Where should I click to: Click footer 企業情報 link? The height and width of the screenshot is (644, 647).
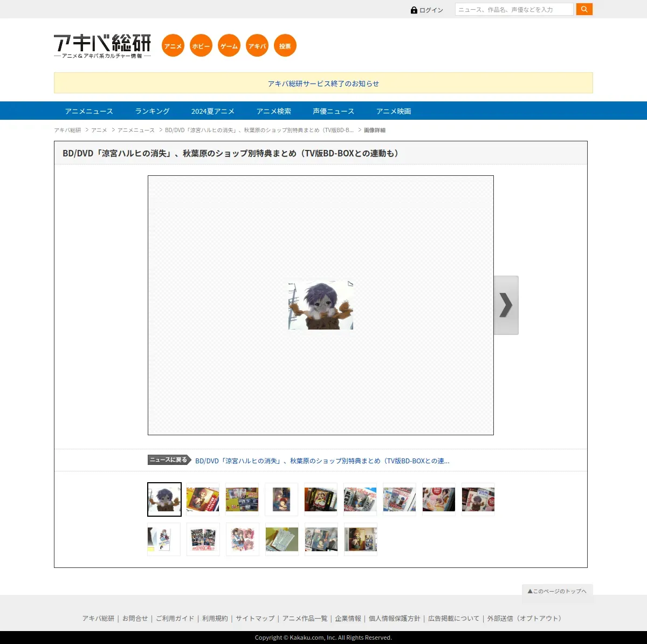348,619
